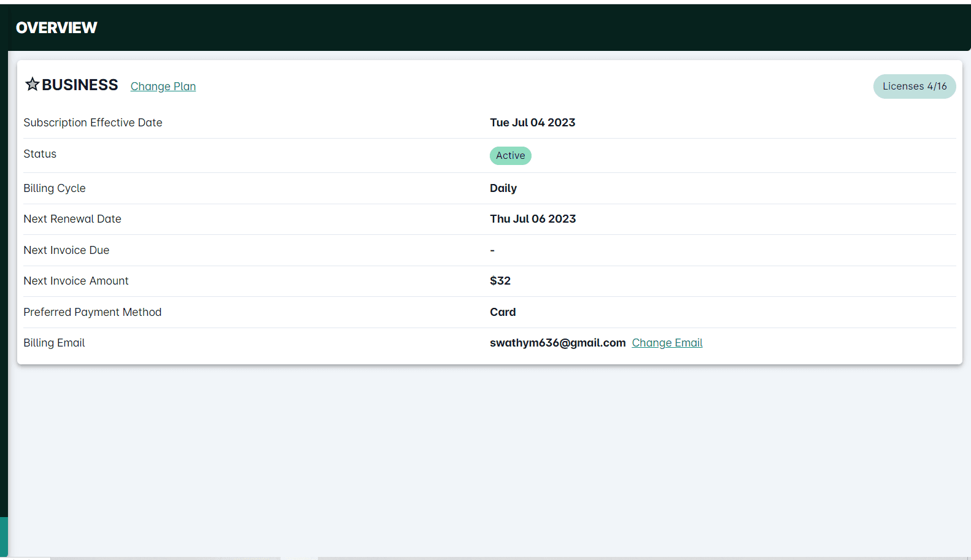Image resolution: width=971 pixels, height=560 pixels.
Task: Select the BUSINESS plan heading
Action: point(80,85)
